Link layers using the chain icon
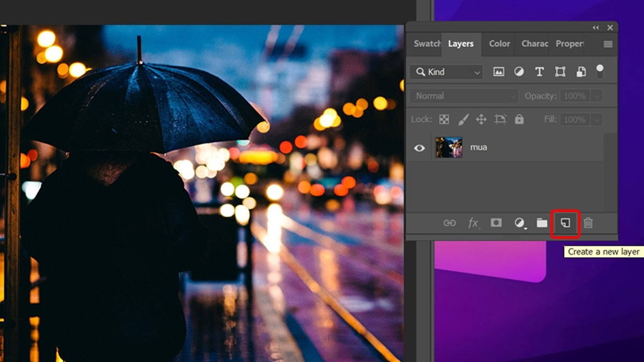 450,224
